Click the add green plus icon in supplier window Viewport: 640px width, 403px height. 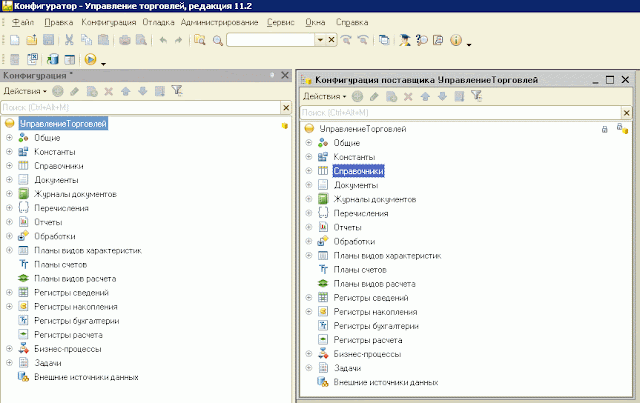pos(357,96)
